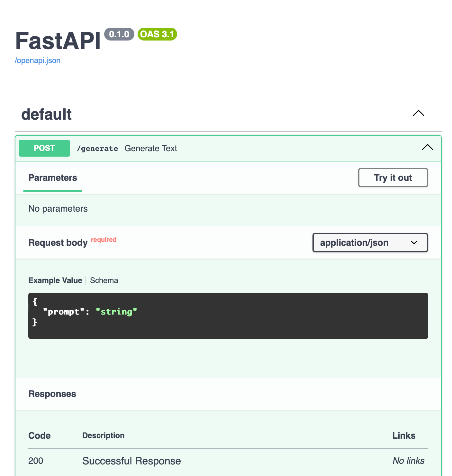Click the No parameters text
The height and width of the screenshot is (476, 452).
tap(58, 209)
